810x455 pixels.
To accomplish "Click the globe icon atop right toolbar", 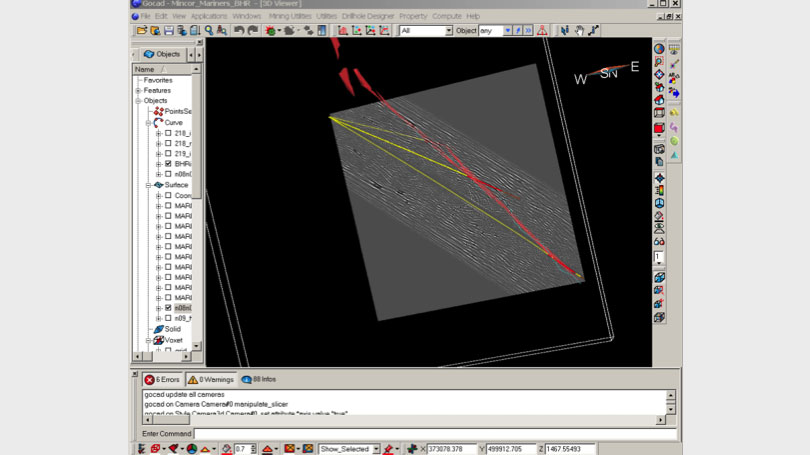I will pos(659,48).
